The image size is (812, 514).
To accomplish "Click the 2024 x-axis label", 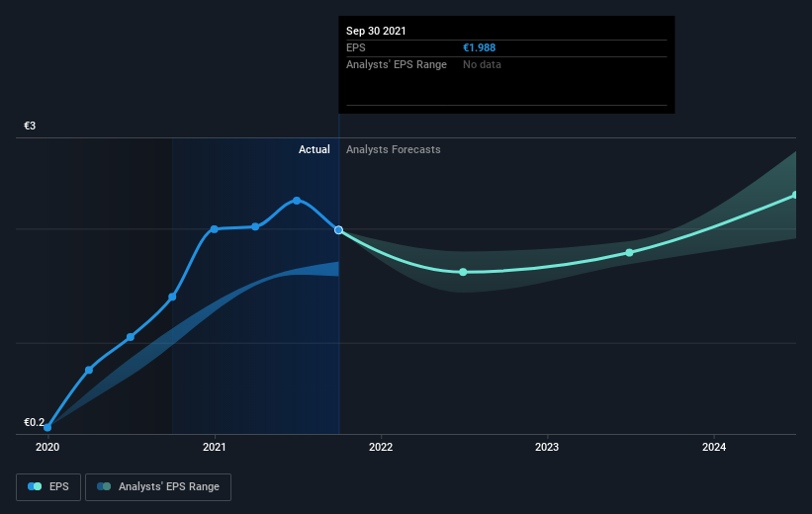I will 714,447.
